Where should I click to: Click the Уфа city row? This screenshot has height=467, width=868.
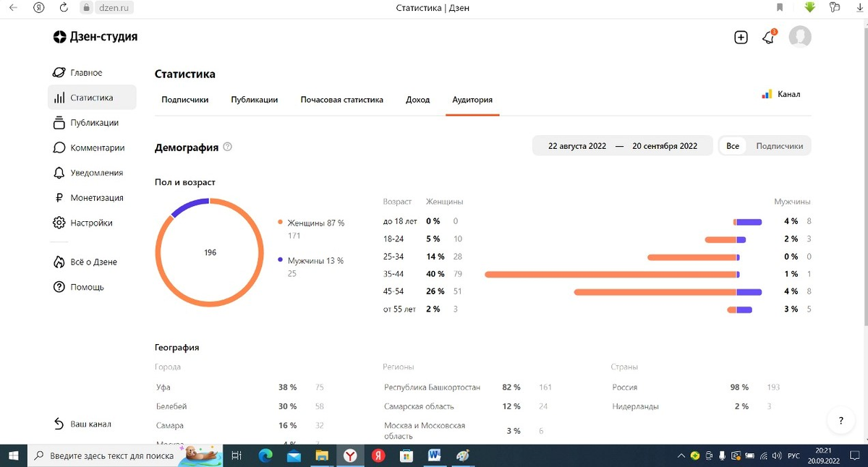(x=240, y=387)
